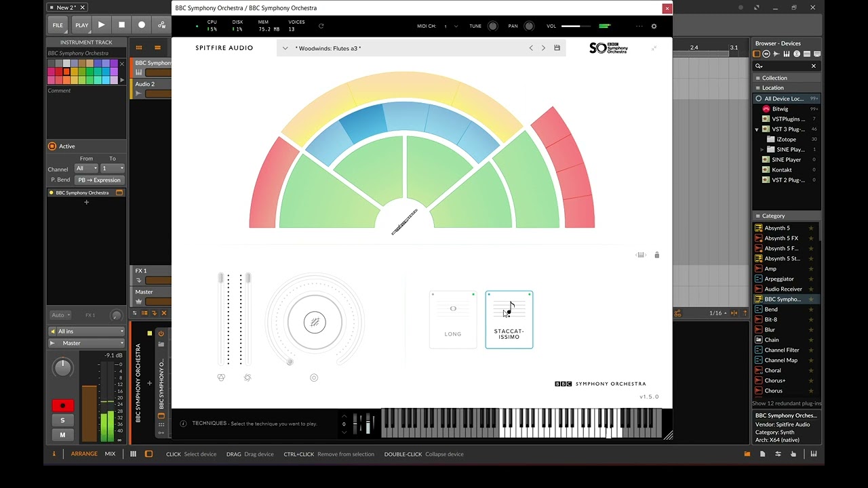This screenshot has height=488, width=868.
Task: Solo the track with the S button
Action: (62, 421)
